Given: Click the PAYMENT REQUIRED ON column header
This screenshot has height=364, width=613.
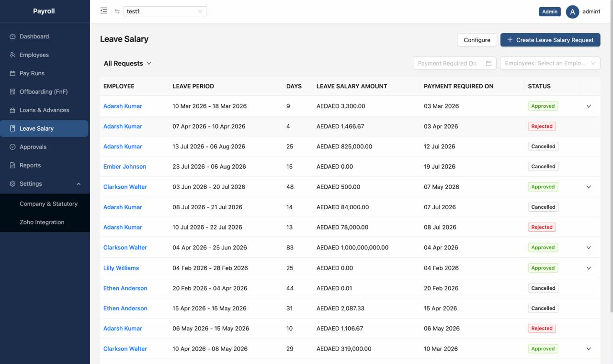Looking at the screenshot, I should tap(458, 86).
